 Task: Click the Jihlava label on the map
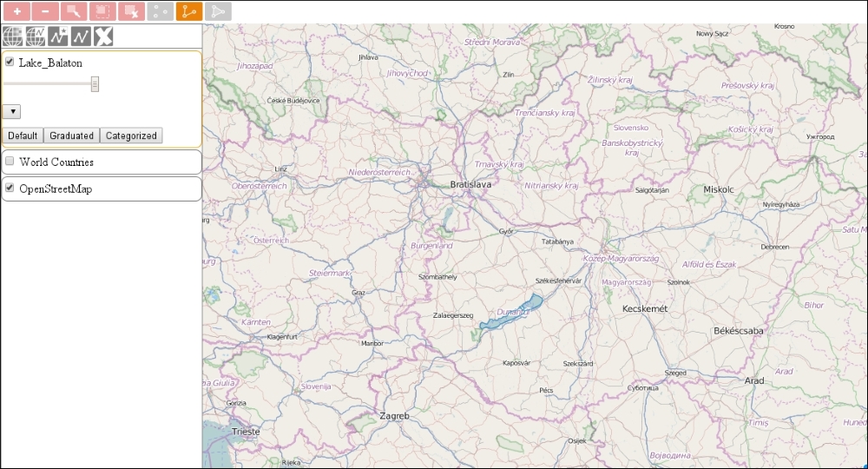[368, 57]
